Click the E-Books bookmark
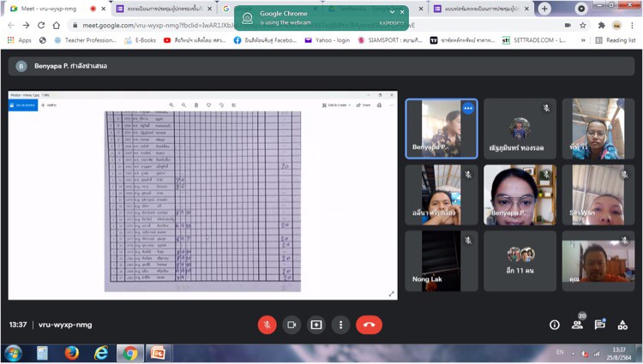Viewport: 643px width, 364px height. 140,39
